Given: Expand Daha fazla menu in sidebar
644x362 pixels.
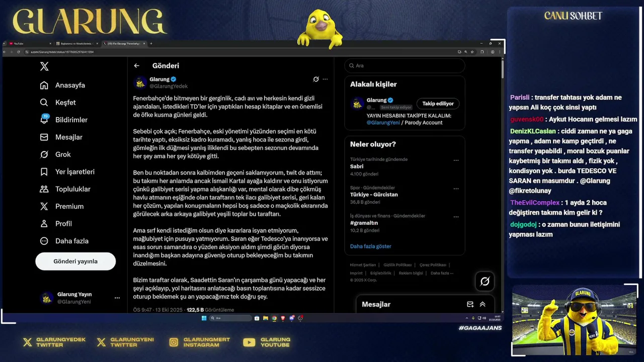Looking at the screenshot, I should pyautogui.click(x=64, y=241).
